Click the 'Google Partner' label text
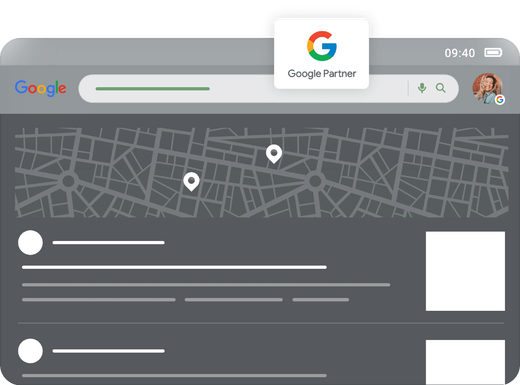The height and width of the screenshot is (385, 520). pyautogui.click(x=322, y=74)
